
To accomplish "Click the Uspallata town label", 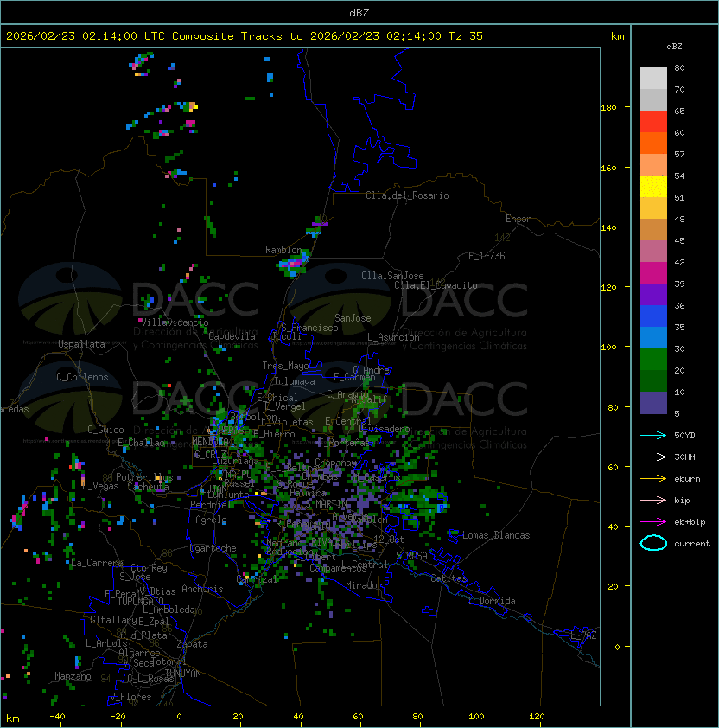I will tap(82, 344).
